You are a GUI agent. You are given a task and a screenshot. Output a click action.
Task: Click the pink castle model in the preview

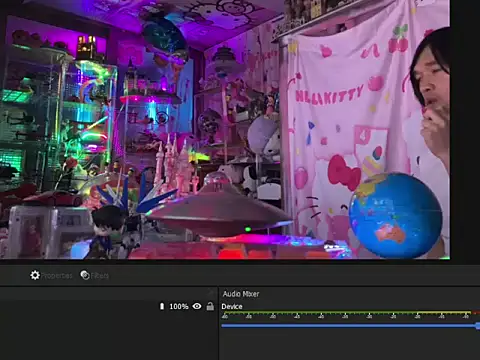[175, 167]
